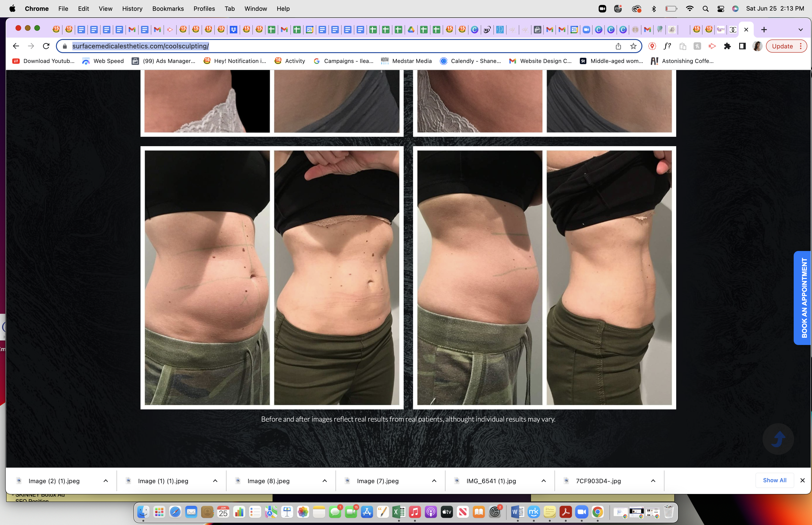Share this page via the share icon
The image size is (812, 525).
tap(618, 46)
